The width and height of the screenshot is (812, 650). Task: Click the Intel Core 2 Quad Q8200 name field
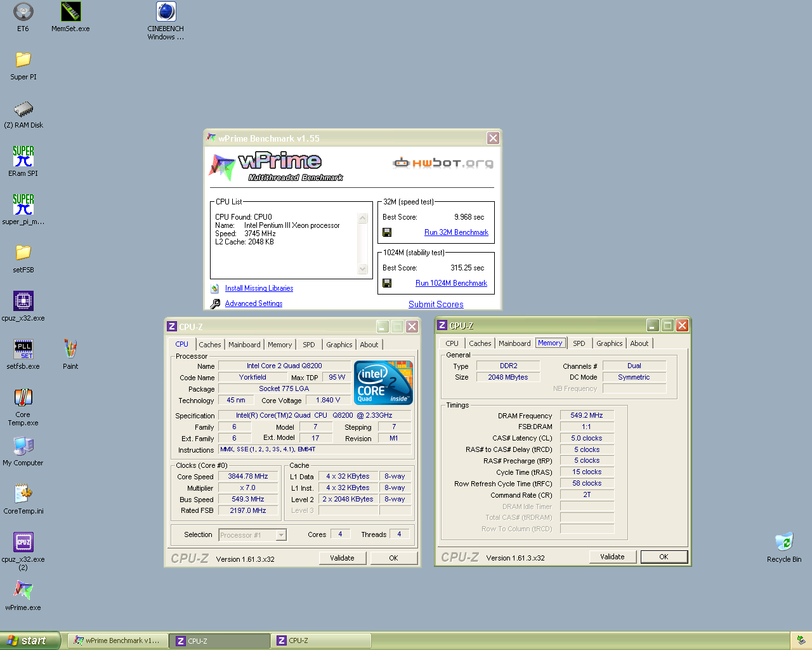coord(284,366)
